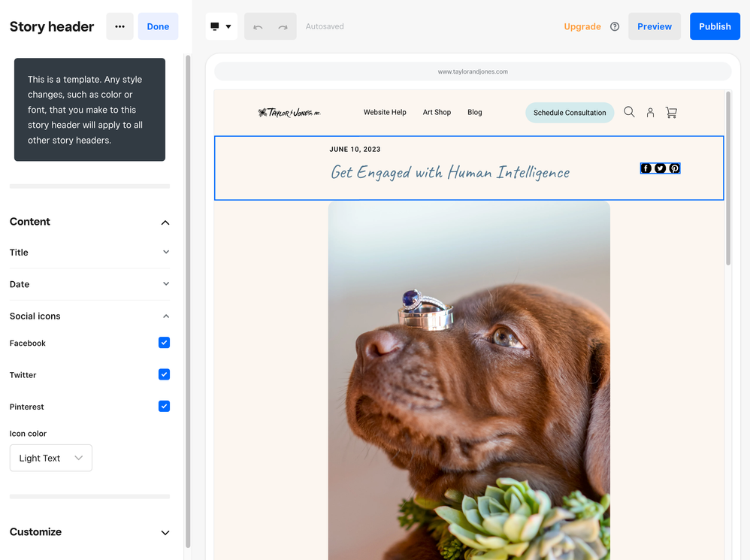This screenshot has width=750, height=560.
Task: Open the desktop device view selector
Action: click(x=222, y=26)
